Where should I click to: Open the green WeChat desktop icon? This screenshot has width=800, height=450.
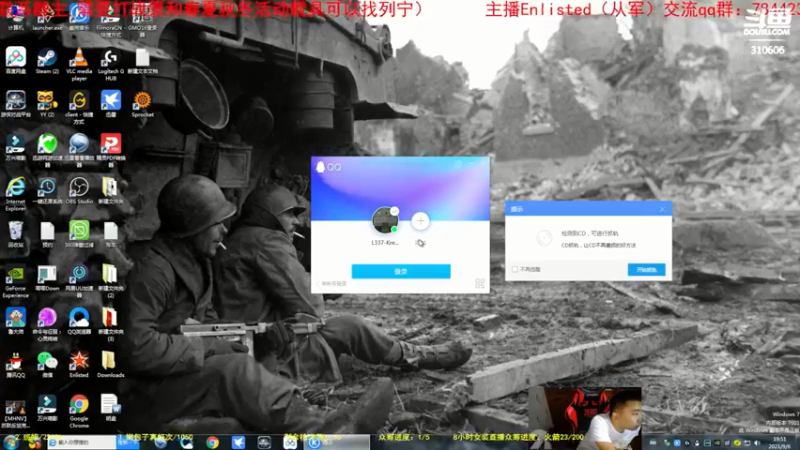pos(47,364)
